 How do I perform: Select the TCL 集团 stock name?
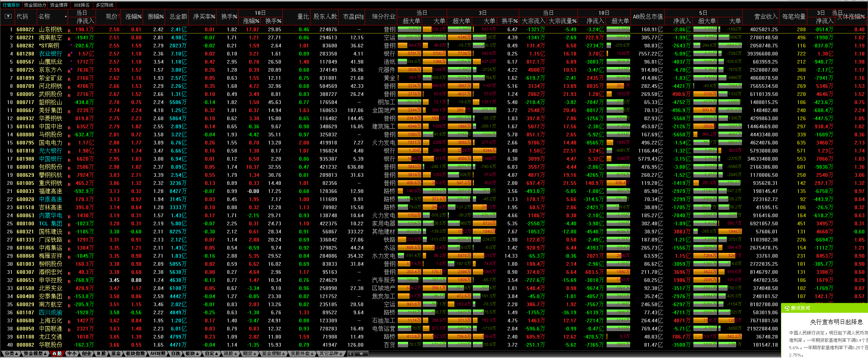pos(51,223)
